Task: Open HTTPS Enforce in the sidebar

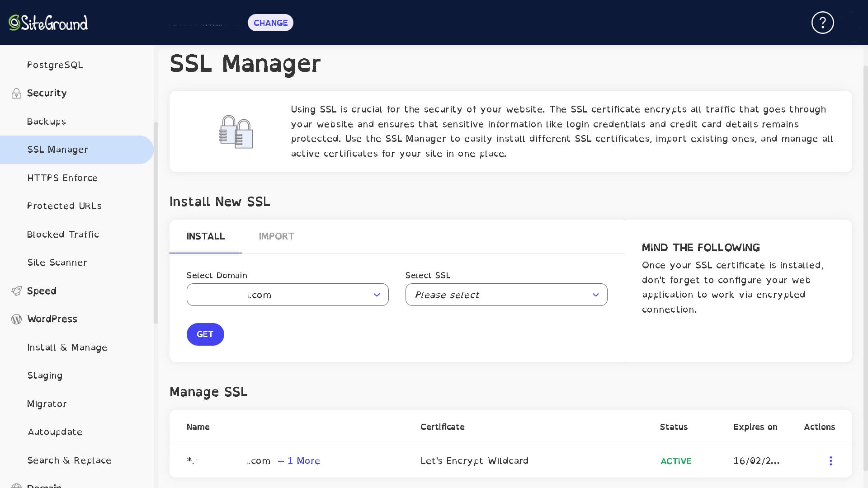Action: pyautogui.click(x=62, y=178)
